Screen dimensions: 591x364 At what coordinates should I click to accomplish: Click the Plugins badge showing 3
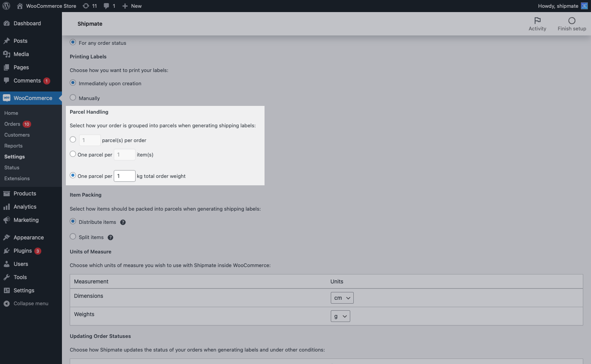click(38, 251)
